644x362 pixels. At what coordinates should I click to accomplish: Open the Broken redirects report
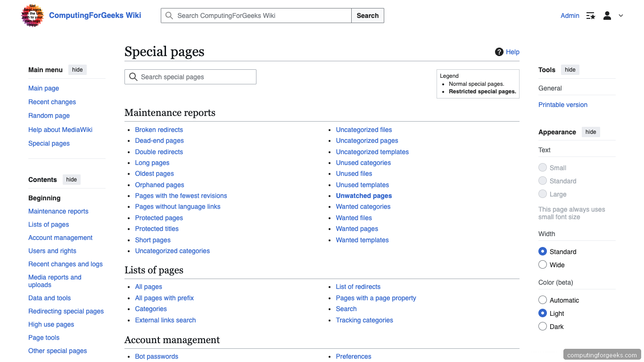(159, 130)
